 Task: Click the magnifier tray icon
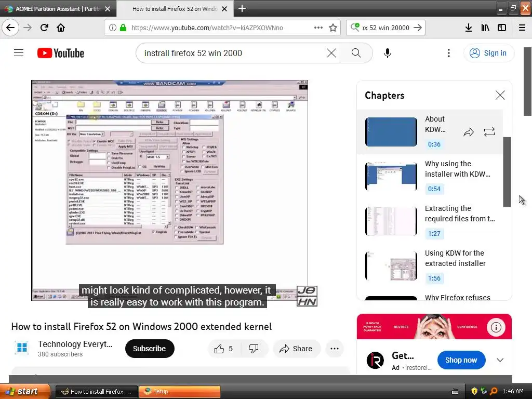pos(494,391)
